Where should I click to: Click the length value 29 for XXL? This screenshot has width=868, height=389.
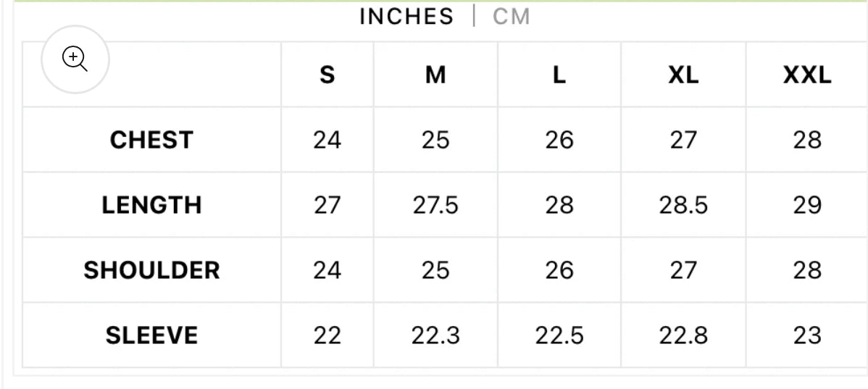pos(807,205)
